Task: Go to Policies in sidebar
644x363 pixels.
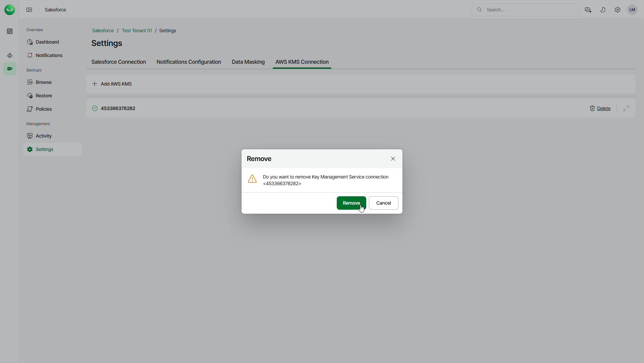Action: point(44,109)
